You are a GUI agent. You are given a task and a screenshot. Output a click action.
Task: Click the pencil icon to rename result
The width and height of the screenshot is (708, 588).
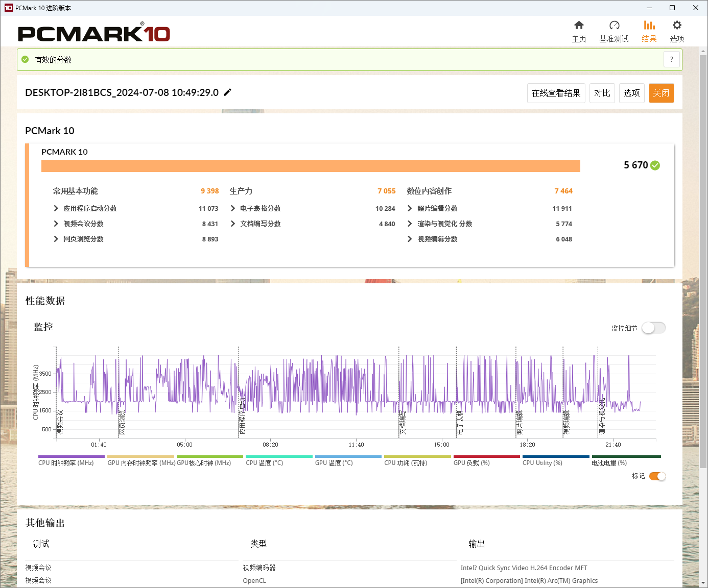[228, 92]
